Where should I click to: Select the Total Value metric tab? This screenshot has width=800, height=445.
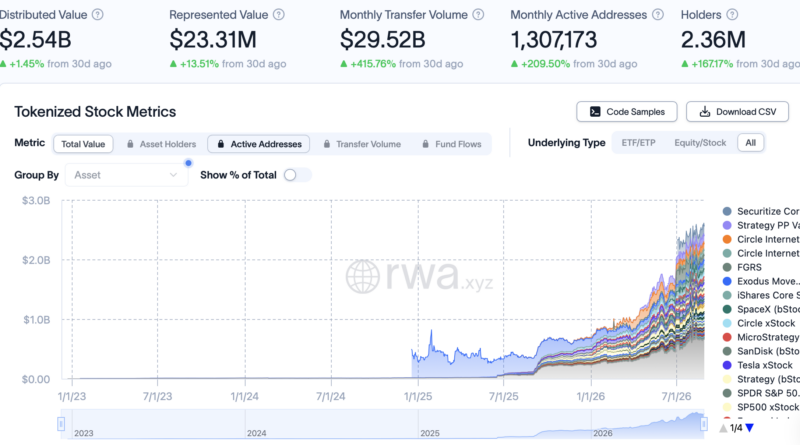83,144
